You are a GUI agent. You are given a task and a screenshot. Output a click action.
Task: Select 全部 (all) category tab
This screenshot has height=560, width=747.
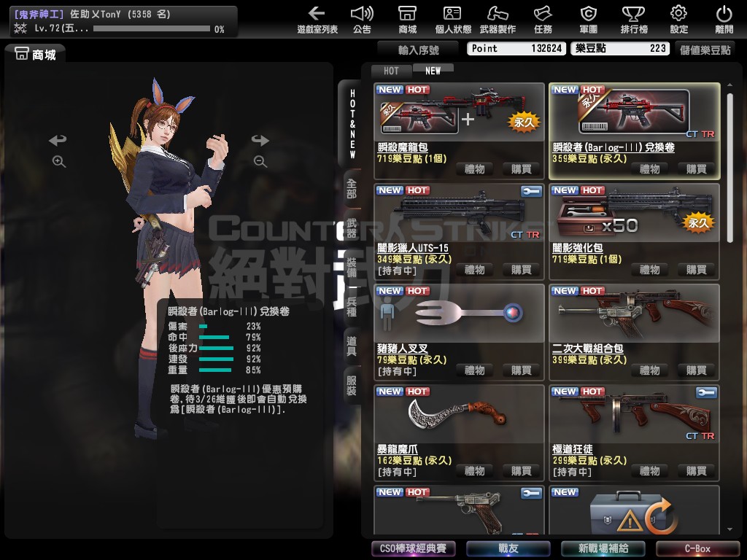tap(352, 189)
